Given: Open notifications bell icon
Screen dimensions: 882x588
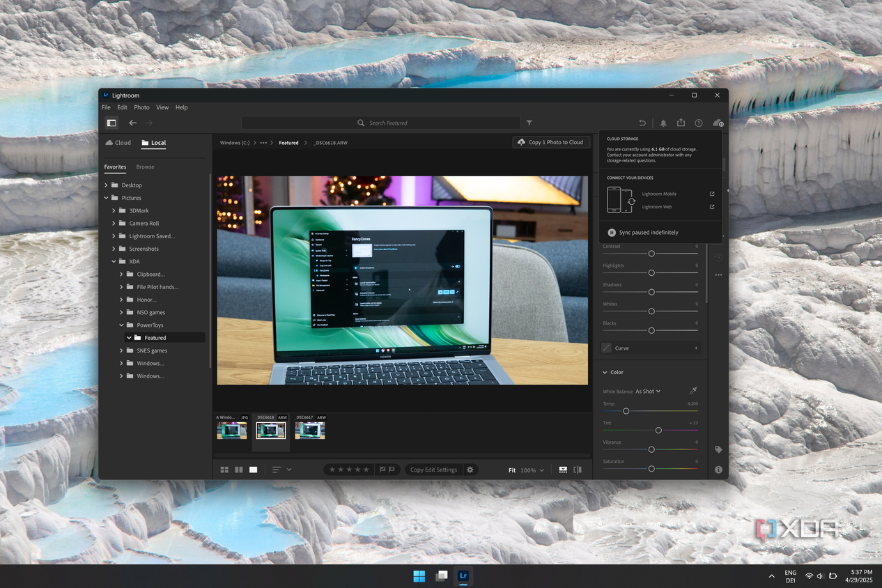Looking at the screenshot, I should 663,123.
